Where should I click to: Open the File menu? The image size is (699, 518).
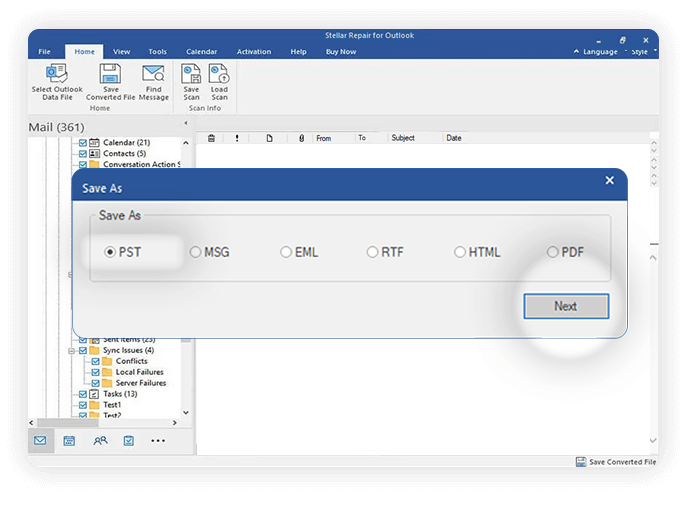tap(44, 52)
